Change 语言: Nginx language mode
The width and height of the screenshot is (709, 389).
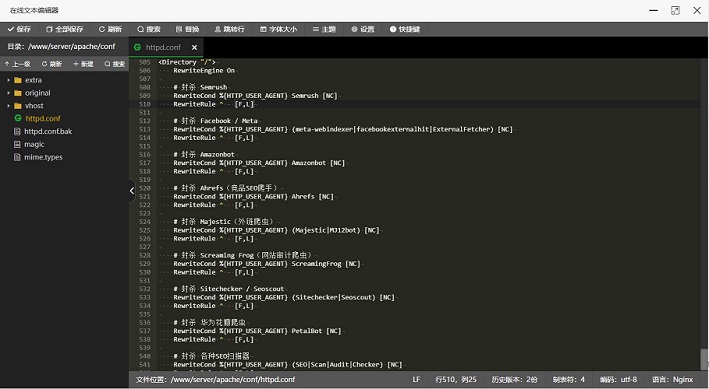(672, 380)
